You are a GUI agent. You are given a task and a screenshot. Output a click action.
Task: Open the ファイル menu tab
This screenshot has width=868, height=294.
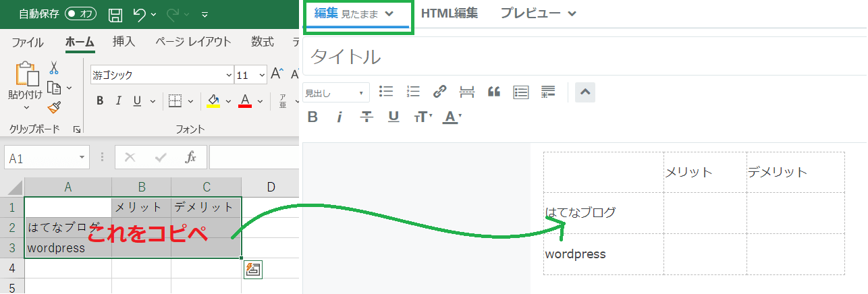[x=28, y=42]
